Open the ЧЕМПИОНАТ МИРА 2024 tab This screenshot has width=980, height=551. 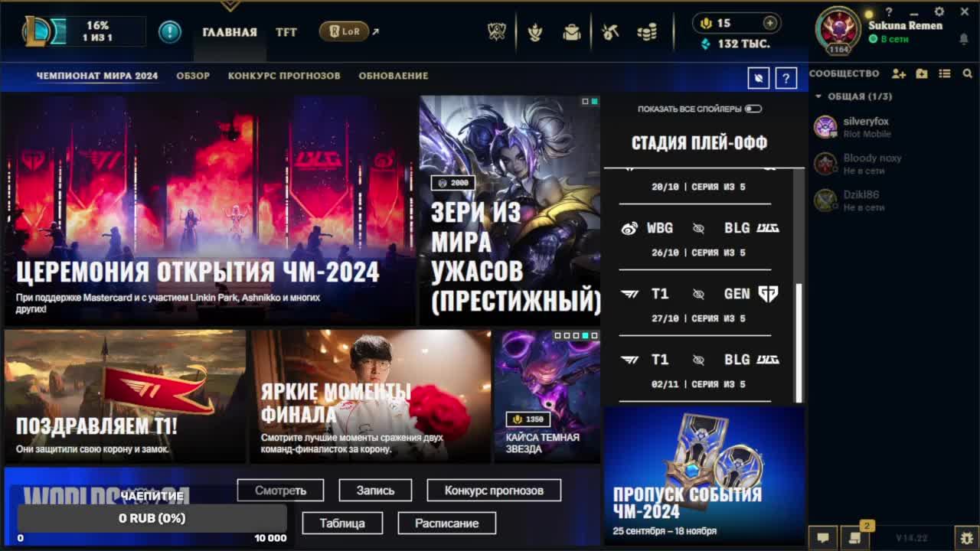[x=97, y=76]
